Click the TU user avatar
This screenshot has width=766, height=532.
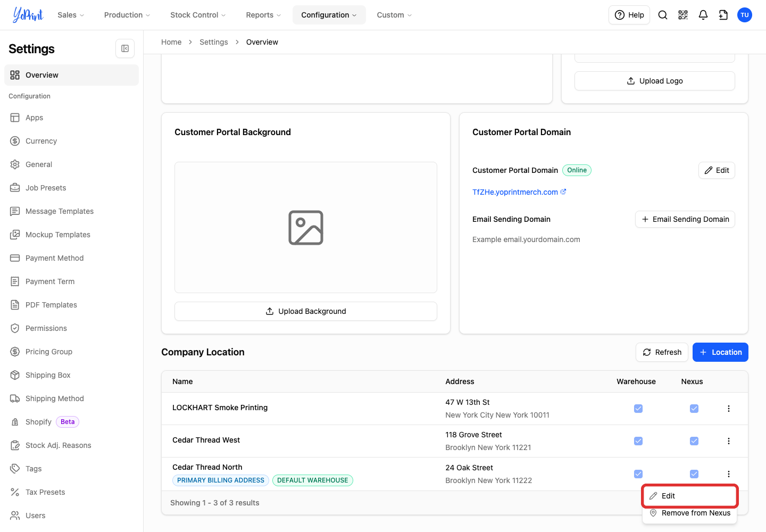745,15
